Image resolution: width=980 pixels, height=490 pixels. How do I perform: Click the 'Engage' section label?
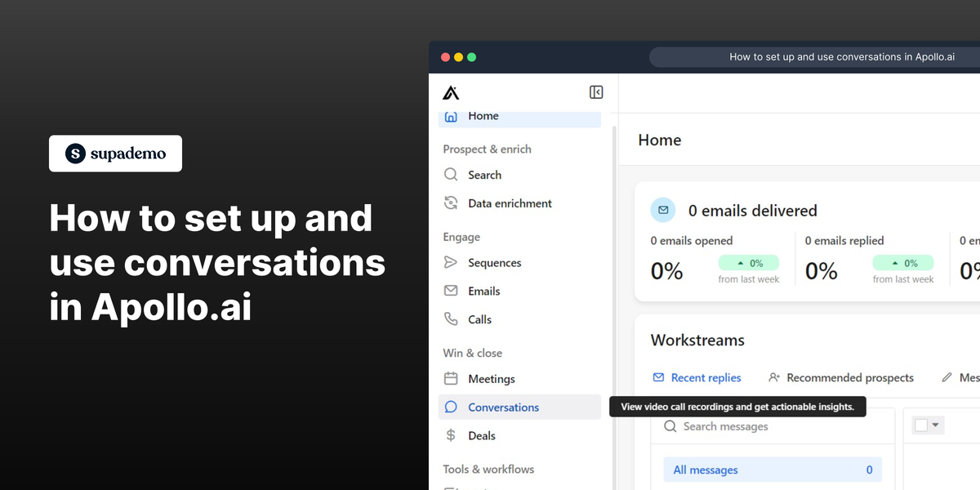(461, 237)
